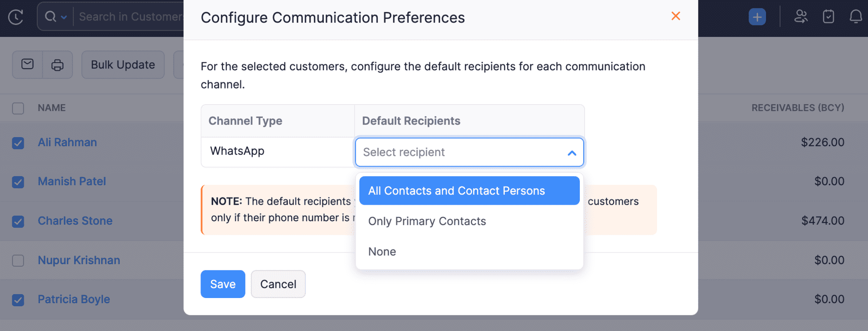Image resolution: width=868 pixels, height=331 pixels.
Task: Deselect the Ali Rahman checkbox
Action: click(x=18, y=143)
